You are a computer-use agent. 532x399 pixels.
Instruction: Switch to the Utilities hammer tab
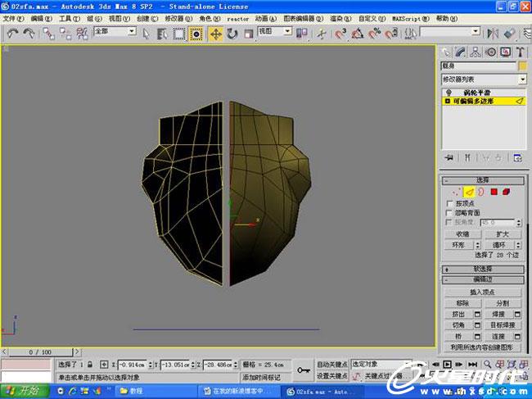pos(520,52)
